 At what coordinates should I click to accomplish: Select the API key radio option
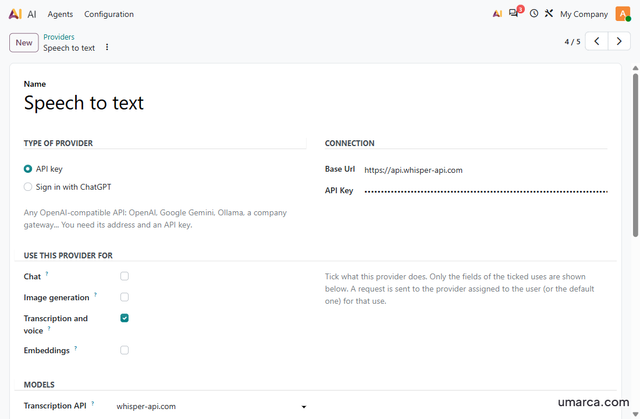click(x=28, y=169)
